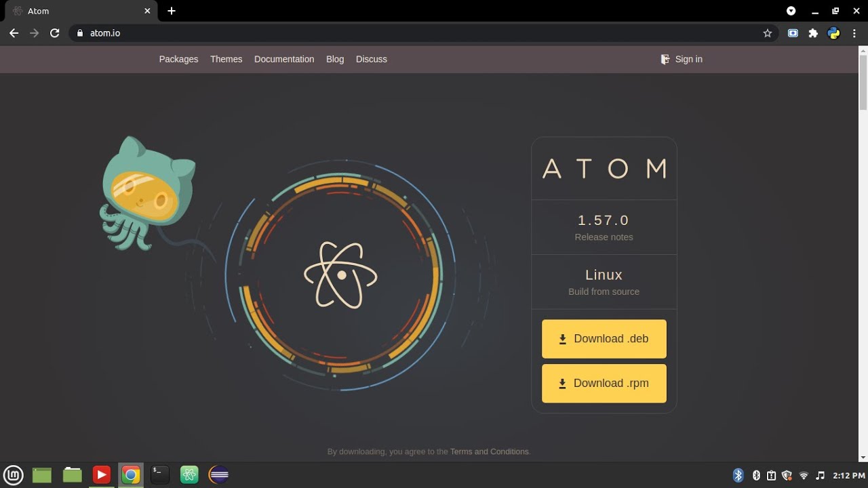Open the Wi-Fi network menu
This screenshot has width=868, height=488.
[804, 476]
